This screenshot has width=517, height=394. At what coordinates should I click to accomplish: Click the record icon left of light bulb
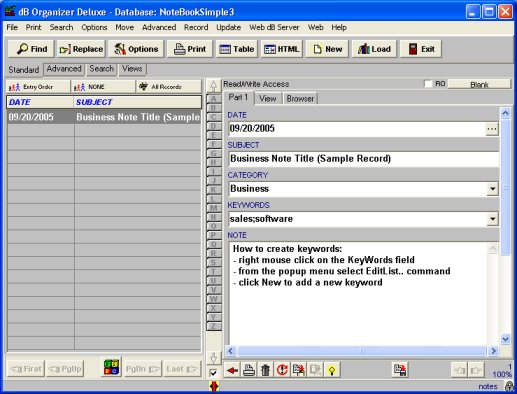pyautogui.click(x=315, y=370)
